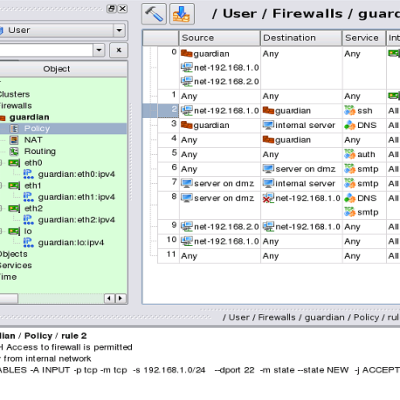Click IP address icon of guardian:lo:ipv4
Screen dimensions: 400x400
[28, 242]
